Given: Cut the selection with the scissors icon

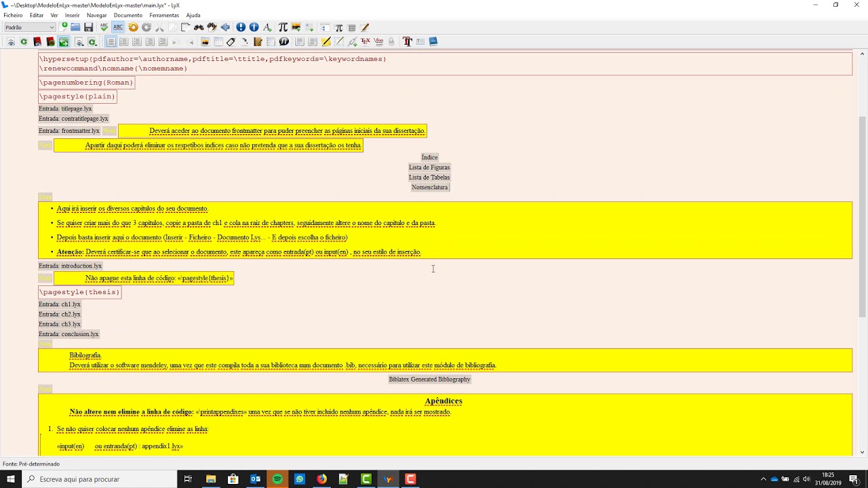Looking at the screenshot, I should (159, 27).
